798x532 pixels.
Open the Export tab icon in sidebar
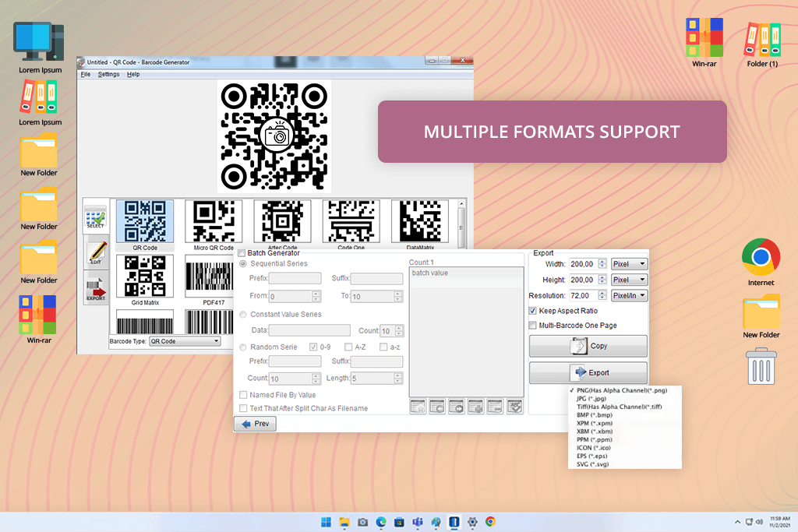pyautogui.click(x=96, y=288)
